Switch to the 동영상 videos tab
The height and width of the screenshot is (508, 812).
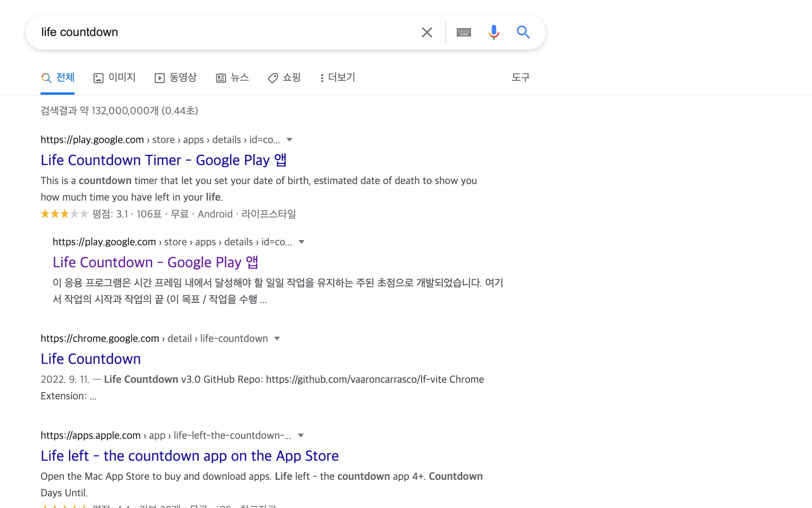tap(176, 77)
